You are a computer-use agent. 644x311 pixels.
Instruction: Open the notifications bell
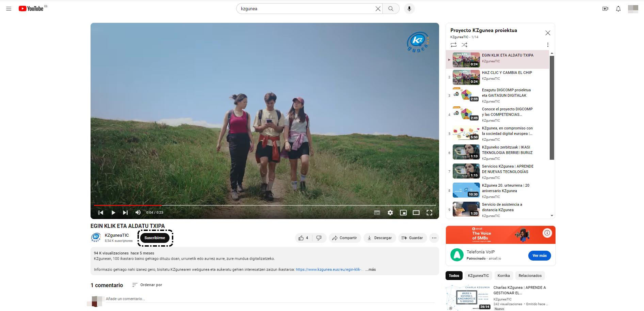618,9
